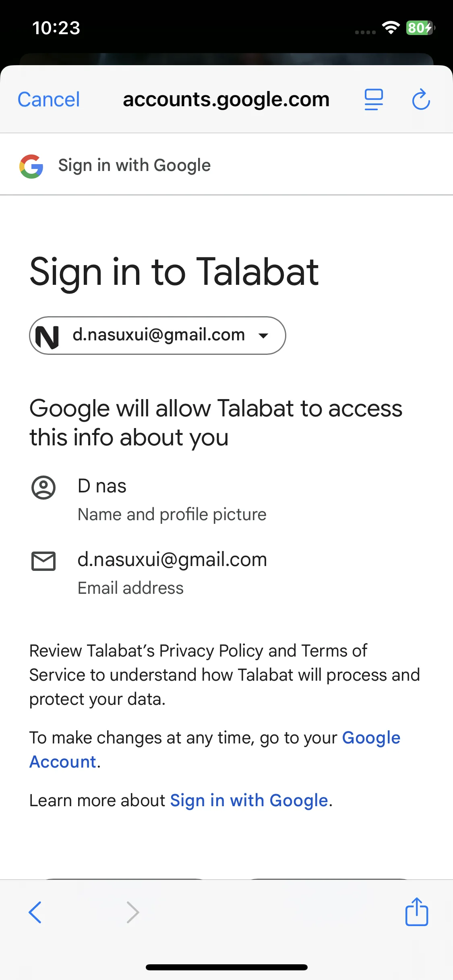Open the share sheet icon
This screenshot has width=453, height=980.
pyautogui.click(x=417, y=912)
